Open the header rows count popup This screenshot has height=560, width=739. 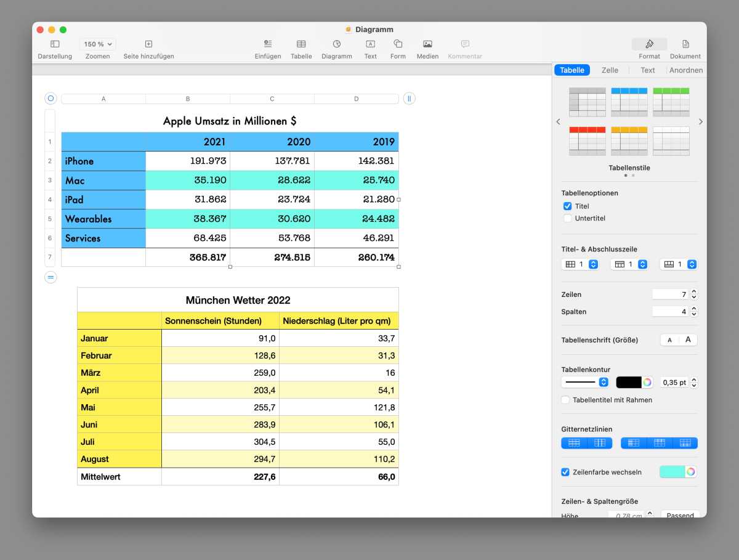coord(629,264)
